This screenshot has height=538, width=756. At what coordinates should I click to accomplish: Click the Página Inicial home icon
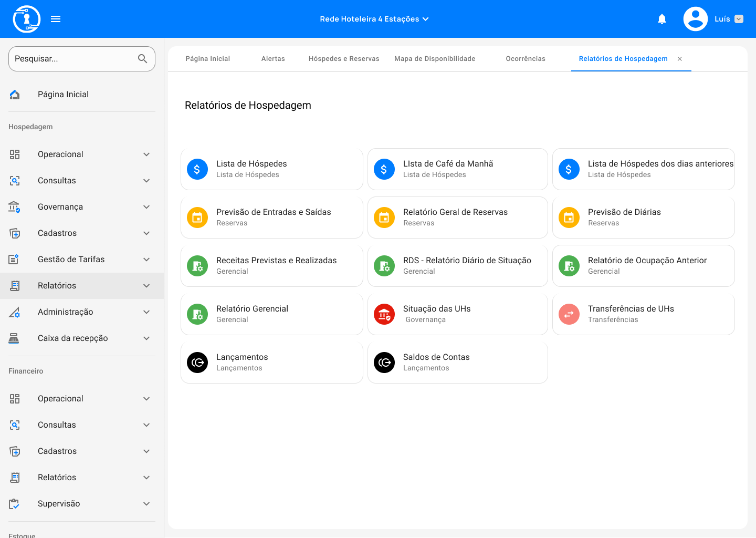point(15,95)
